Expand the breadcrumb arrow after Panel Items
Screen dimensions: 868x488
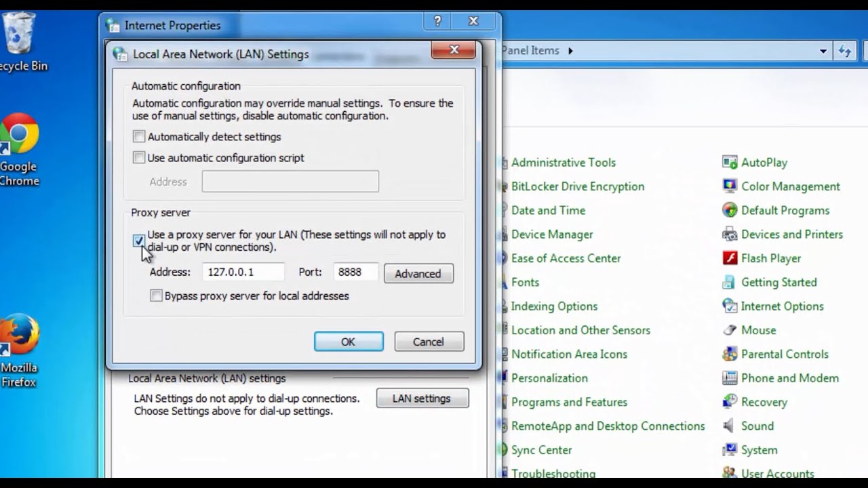pyautogui.click(x=570, y=51)
